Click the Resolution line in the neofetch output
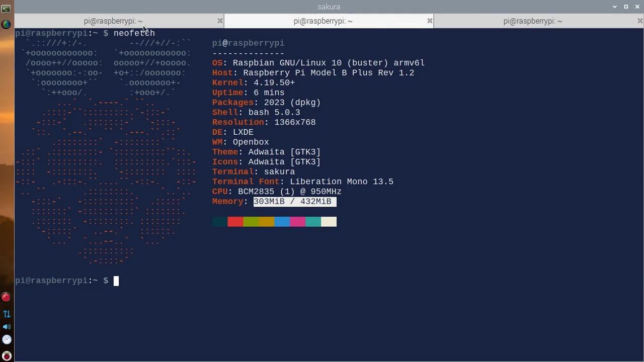This screenshot has width=644, height=362. coord(264,122)
